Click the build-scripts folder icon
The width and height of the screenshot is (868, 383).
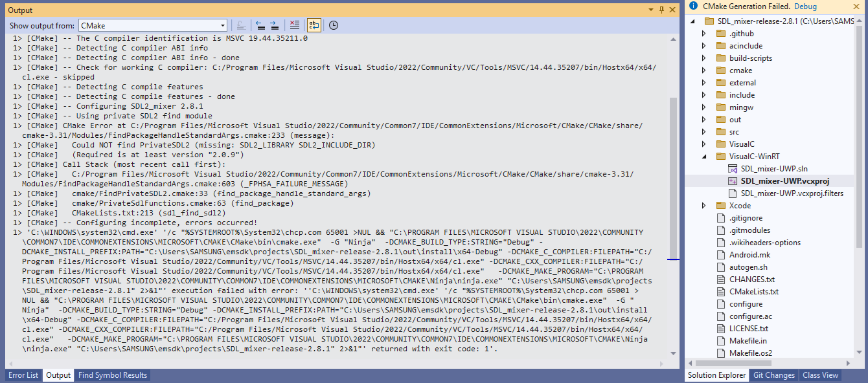[x=721, y=58]
